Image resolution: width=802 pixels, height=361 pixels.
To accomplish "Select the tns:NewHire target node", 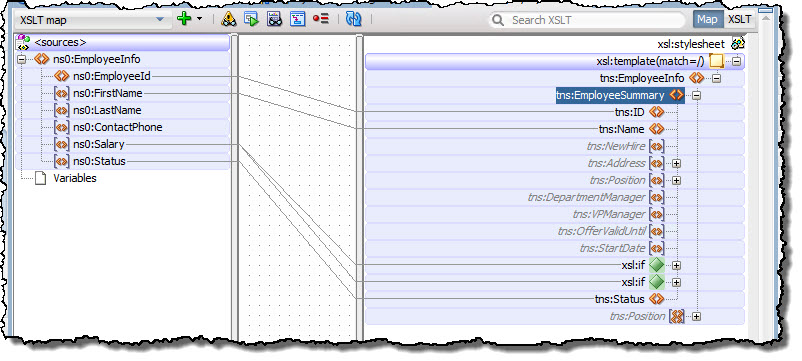I will coord(616,146).
